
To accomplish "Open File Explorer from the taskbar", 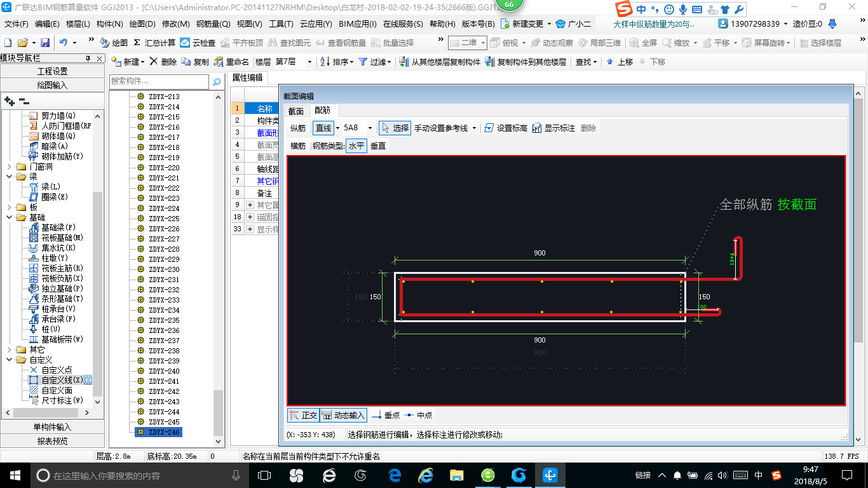I will (x=456, y=475).
